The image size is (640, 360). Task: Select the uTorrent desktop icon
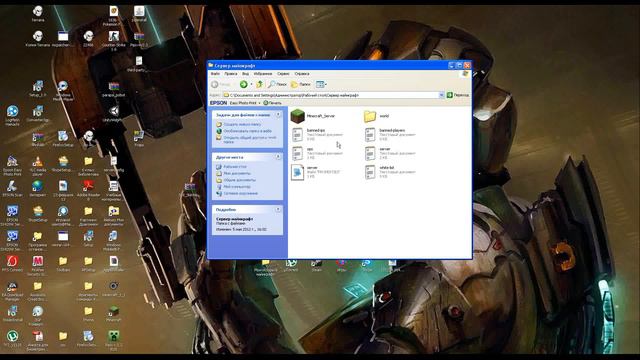(x=12, y=339)
